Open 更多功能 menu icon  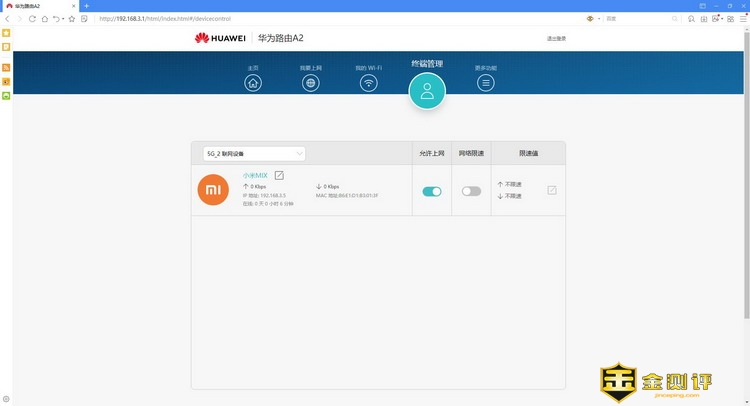pyautogui.click(x=486, y=83)
